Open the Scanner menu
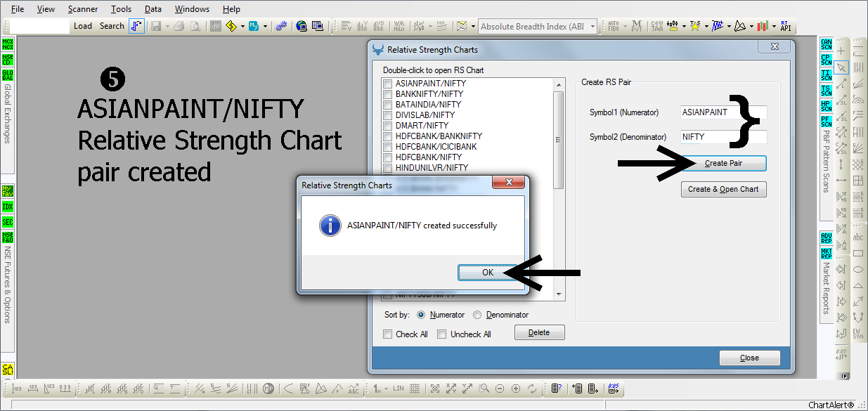868x411 pixels. click(84, 9)
